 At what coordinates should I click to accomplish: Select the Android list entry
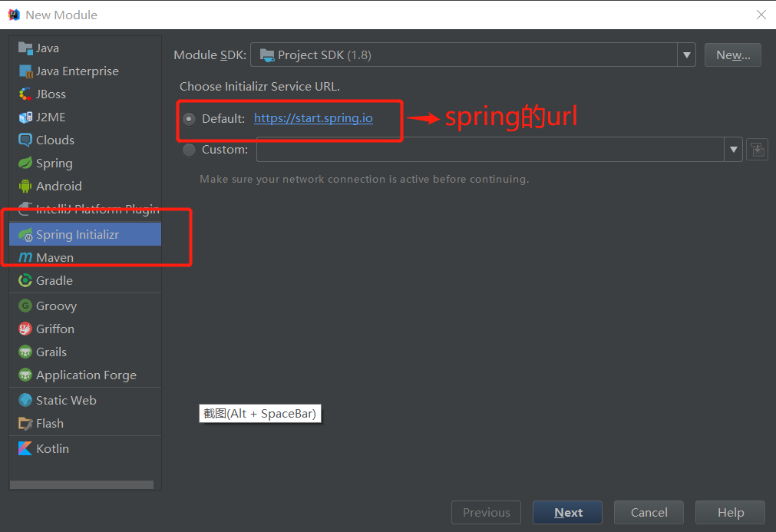tap(85, 186)
